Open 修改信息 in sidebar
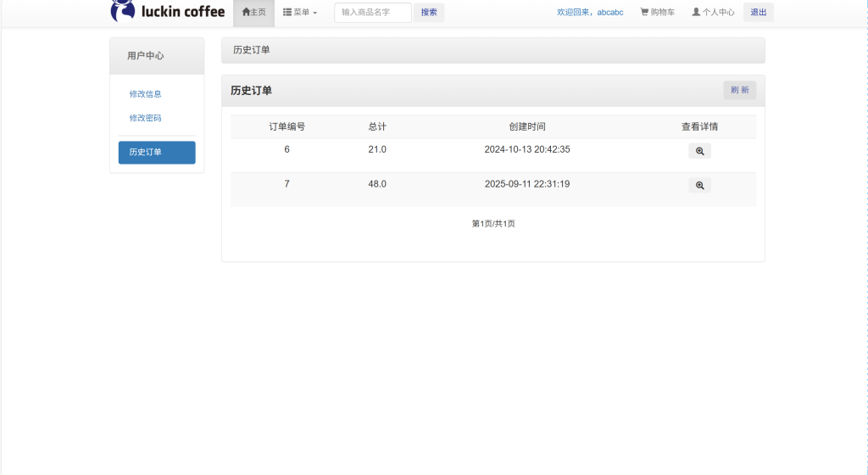 coord(145,94)
